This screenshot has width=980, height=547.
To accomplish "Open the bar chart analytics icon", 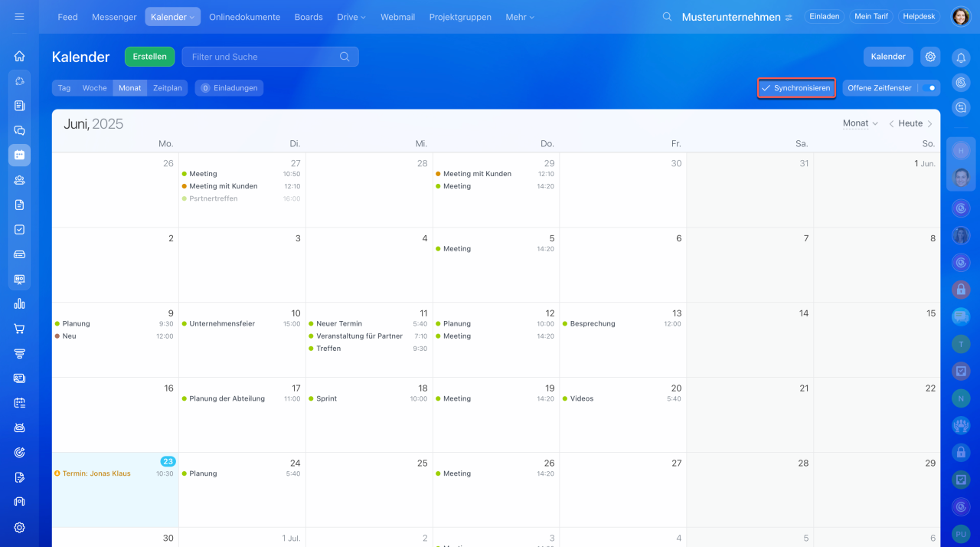I will pyautogui.click(x=19, y=303).
